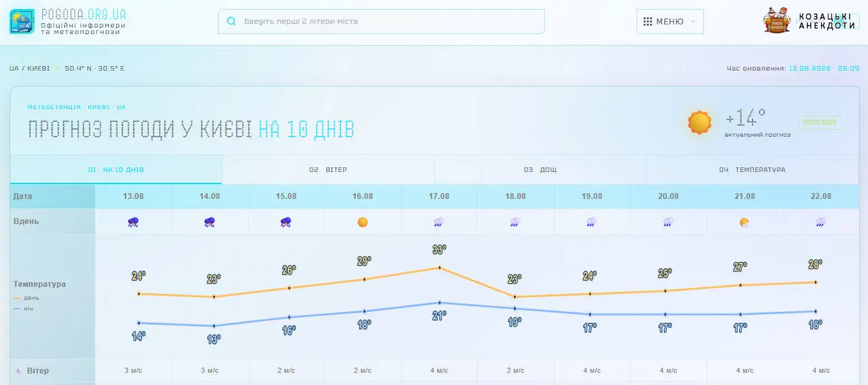Click the Дата row label
Image resolution: width=868 pixels, height=385 pixels.
point(22,196)
